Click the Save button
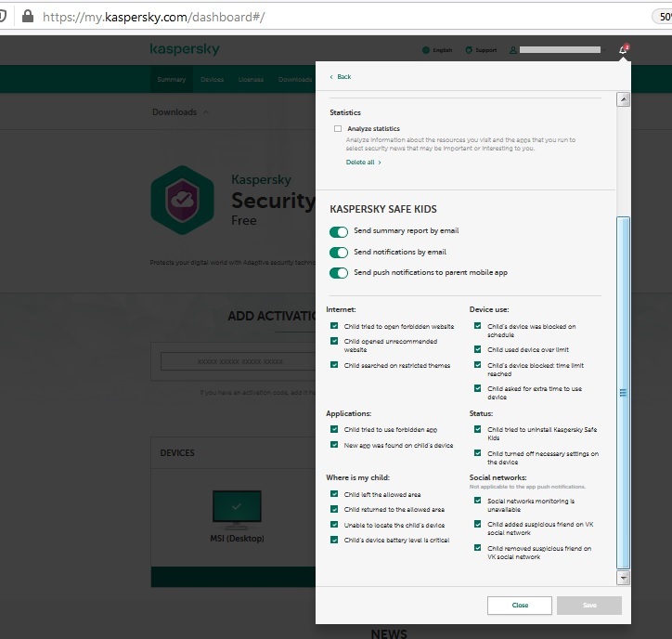 (x=589, y=606)
